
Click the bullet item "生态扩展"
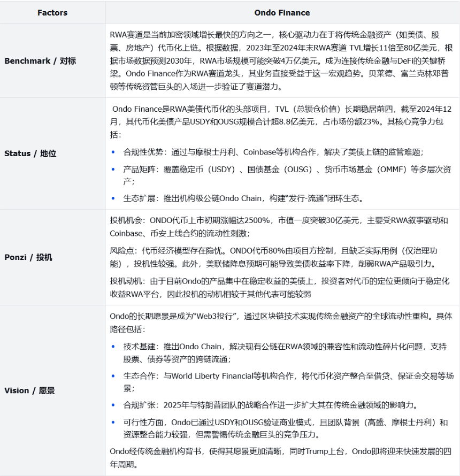243,198
